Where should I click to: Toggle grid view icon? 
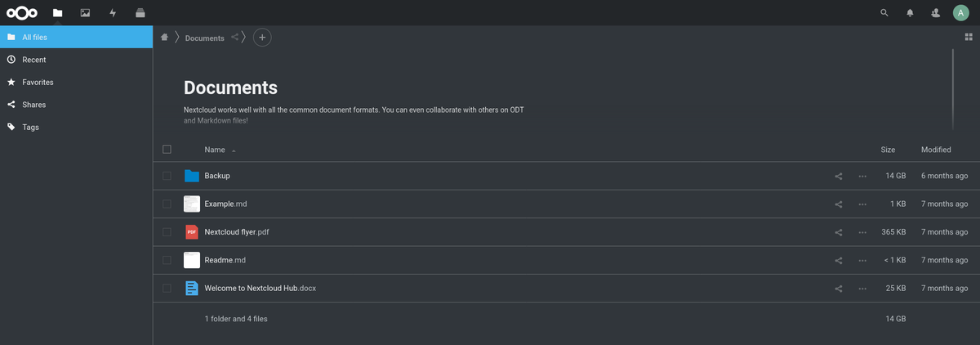point(969,37)
